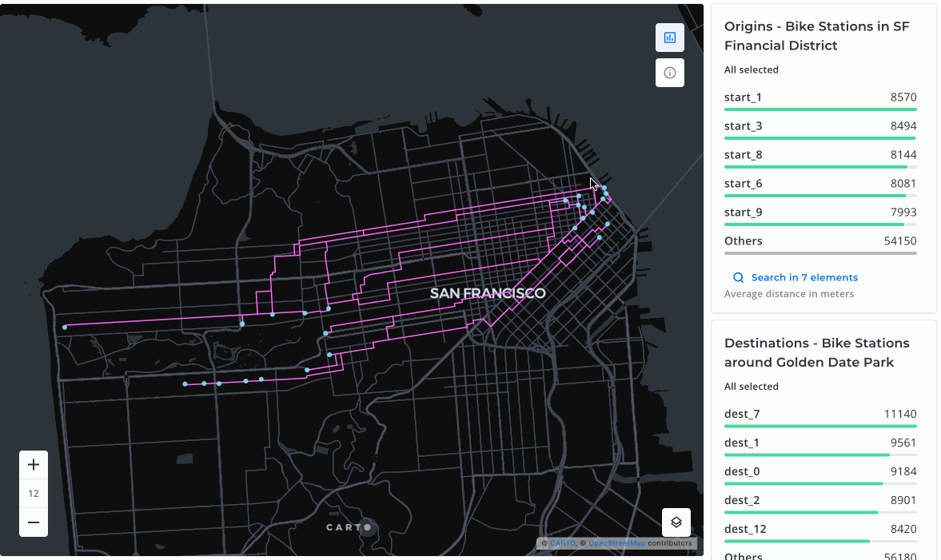Select the start_9 category entry
Image resolution: width=941 pixels, height=560 pixels.
click(x=819, y=213)
